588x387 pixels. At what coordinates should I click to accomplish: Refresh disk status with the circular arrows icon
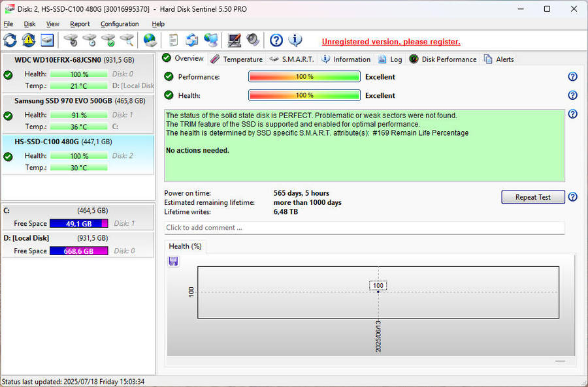point(9,40)
